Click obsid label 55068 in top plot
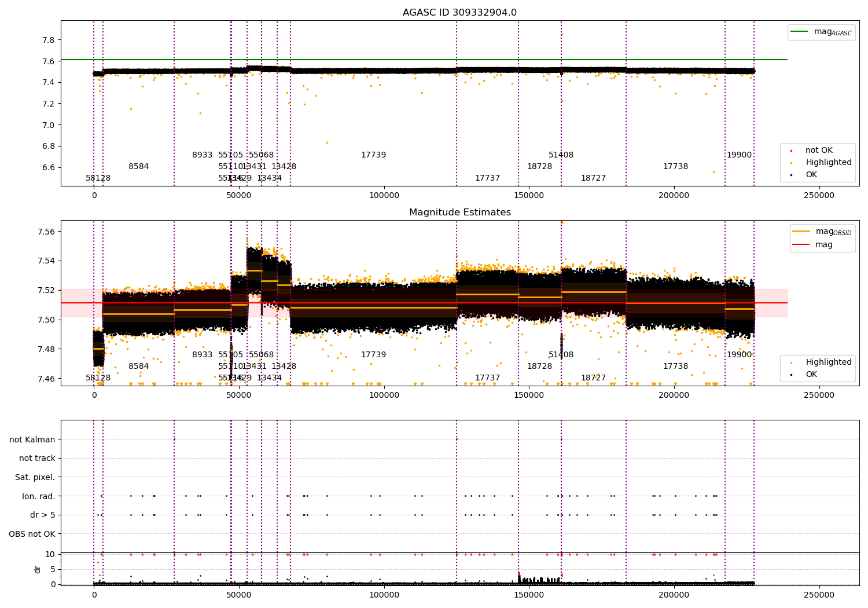 click(262, 155)
